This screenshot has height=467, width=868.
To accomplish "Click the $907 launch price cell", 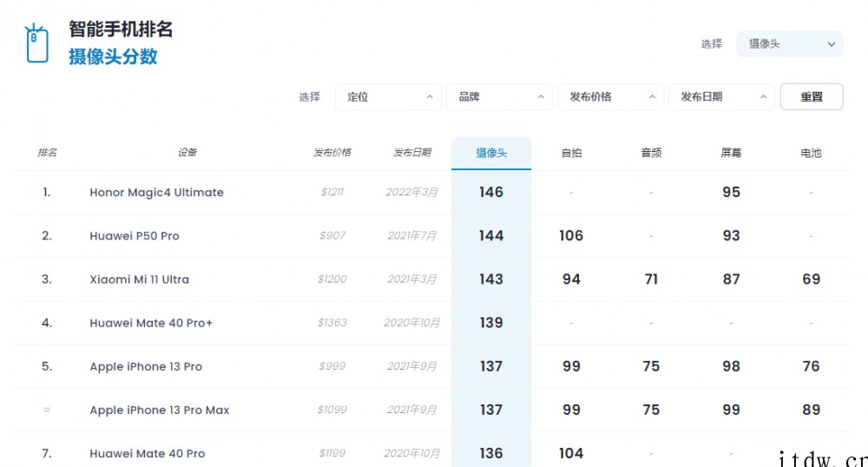I will 332,236.
